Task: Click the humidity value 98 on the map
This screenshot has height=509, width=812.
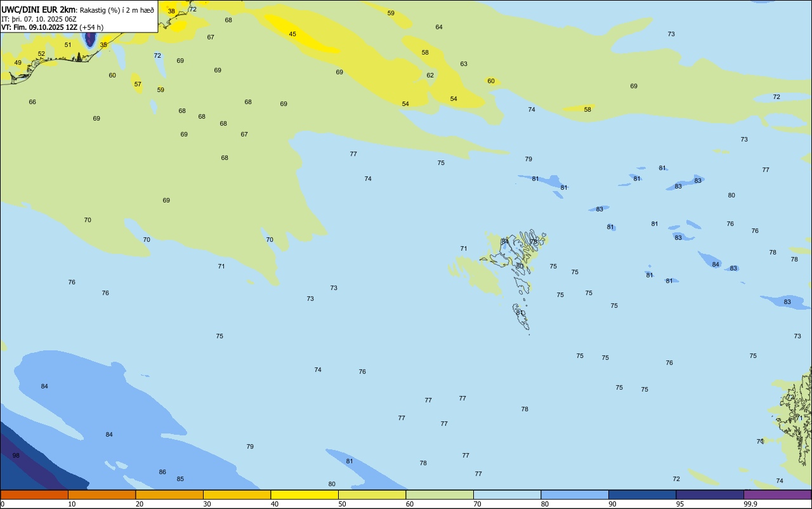Action: coord(16,456)
